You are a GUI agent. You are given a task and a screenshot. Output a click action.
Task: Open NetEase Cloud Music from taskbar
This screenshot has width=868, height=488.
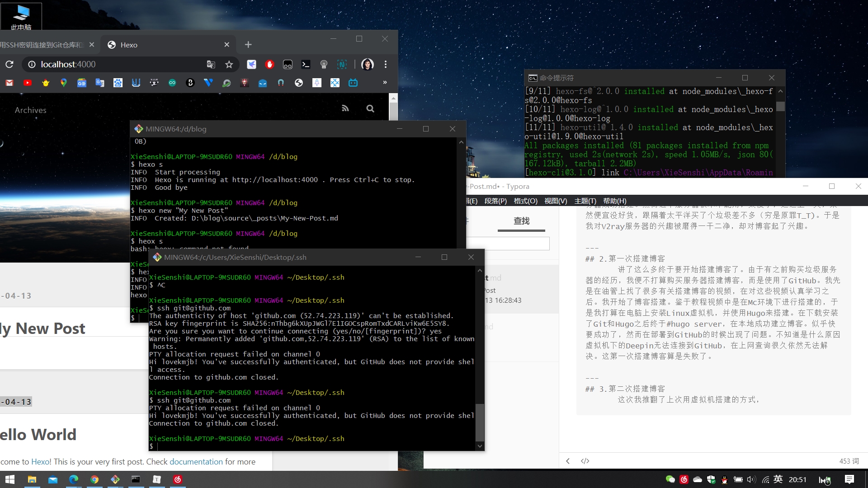(x=178, y=479)
